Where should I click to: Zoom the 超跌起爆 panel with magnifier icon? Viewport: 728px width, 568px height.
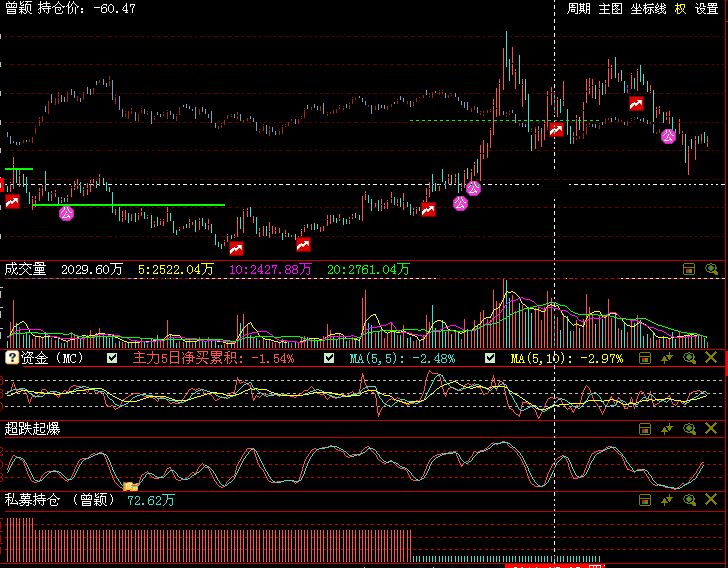click(689, 429)
